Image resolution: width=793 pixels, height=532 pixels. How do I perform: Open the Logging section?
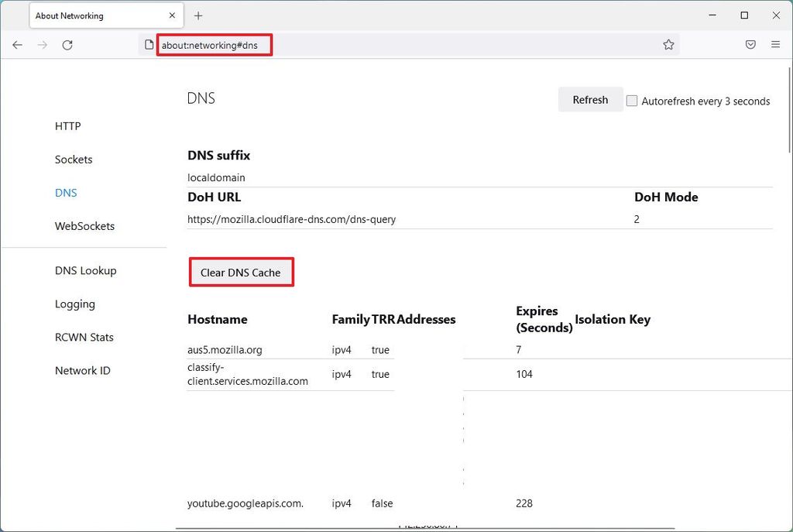coord(74,304)
